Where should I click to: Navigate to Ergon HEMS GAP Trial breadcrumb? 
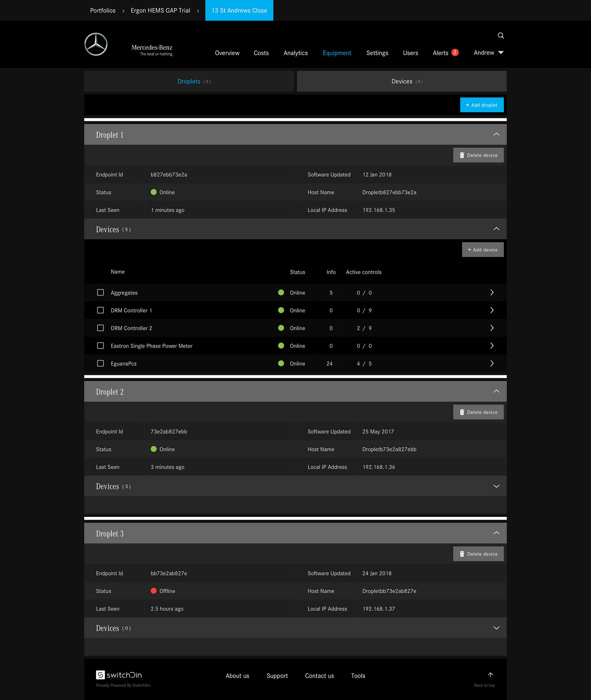(160, 10)
